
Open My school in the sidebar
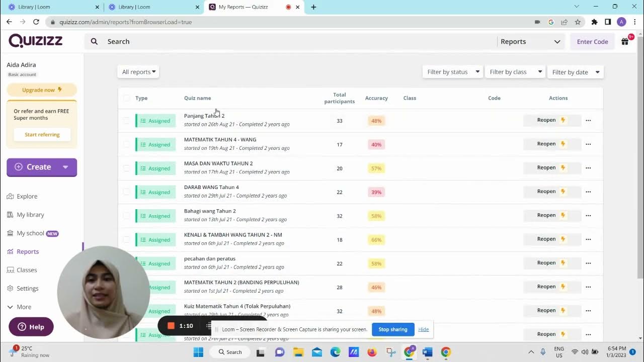[x=33, y=233]
